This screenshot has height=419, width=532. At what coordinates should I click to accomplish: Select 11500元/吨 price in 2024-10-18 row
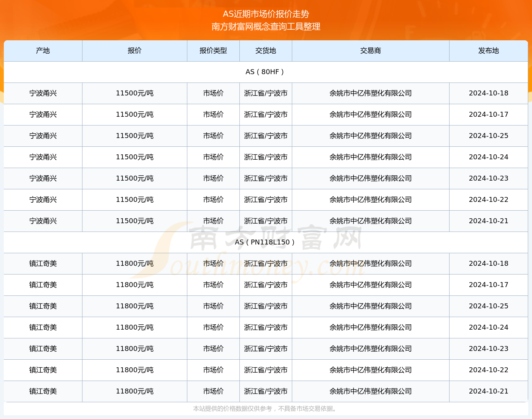pos(135,93)
